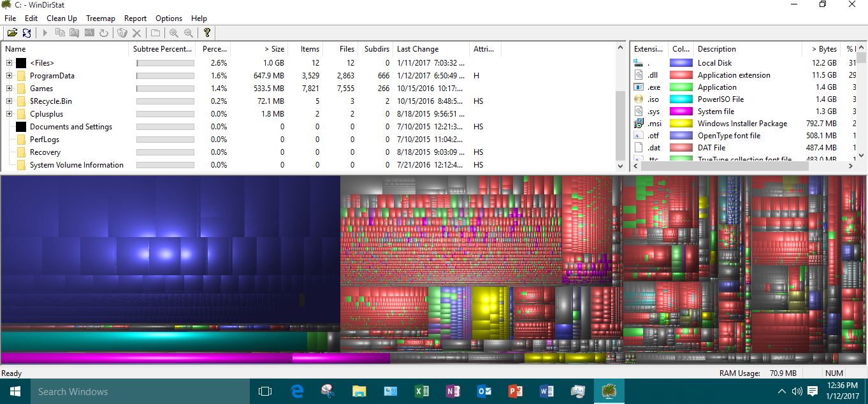Viewport: 868px width, 404px height.
Task: Click the Command Prompt Here icon
Action: pyautogui.click(x=89, y=32)
